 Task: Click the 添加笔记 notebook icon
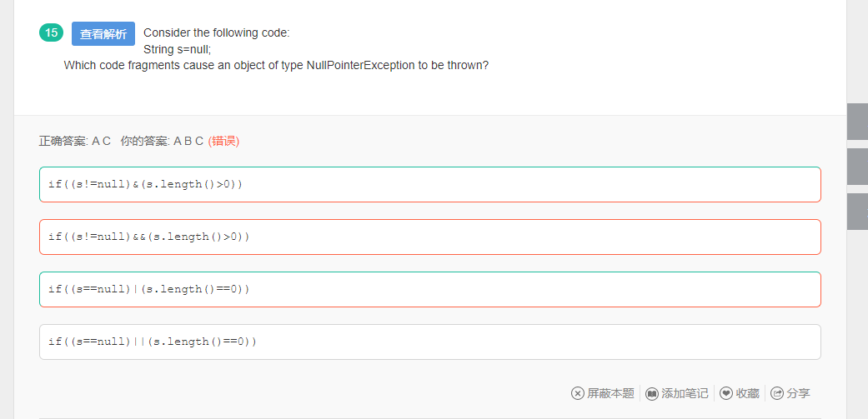[x=652, y=393]
